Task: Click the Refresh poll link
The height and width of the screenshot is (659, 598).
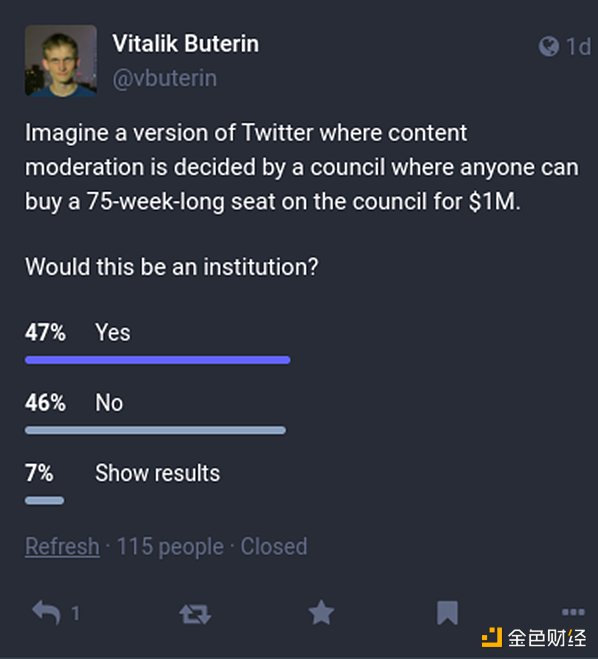Action: pyautogui.click(x=62, y=546)
